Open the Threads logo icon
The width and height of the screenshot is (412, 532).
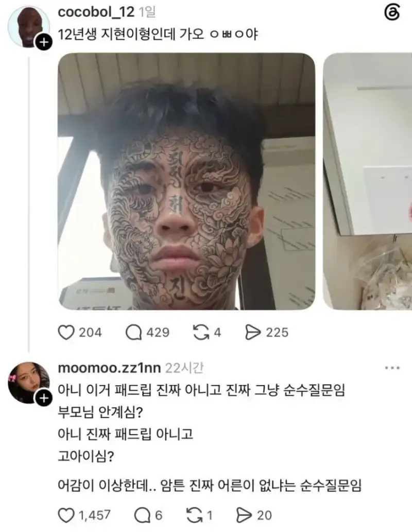click(392, 13)
